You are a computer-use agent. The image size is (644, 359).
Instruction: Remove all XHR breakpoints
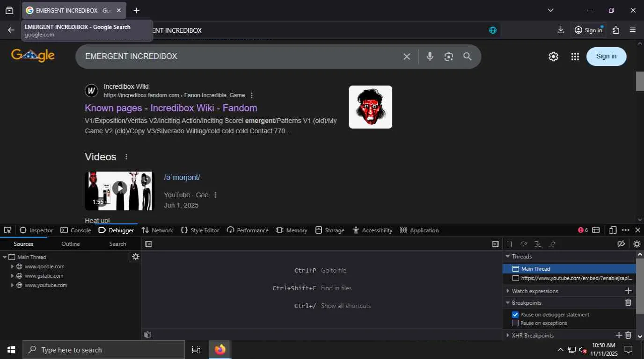(x=628, y=335)
